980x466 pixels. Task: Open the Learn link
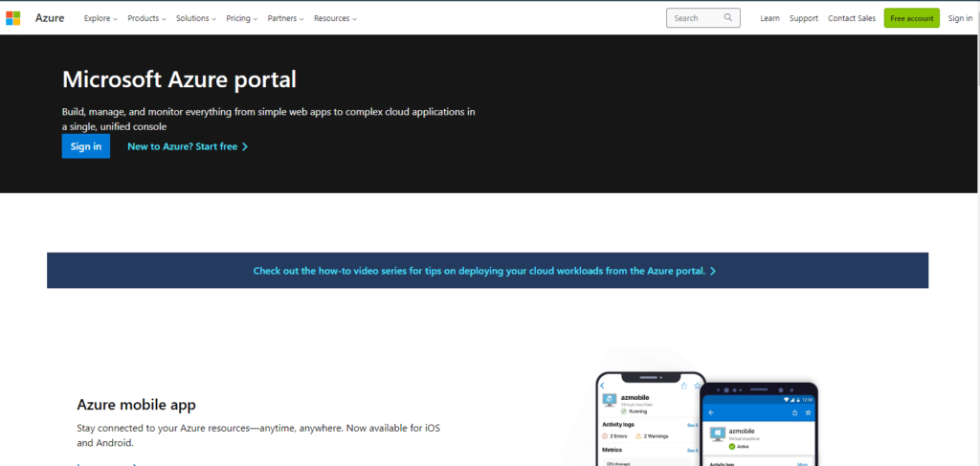[x=769, y=18]
